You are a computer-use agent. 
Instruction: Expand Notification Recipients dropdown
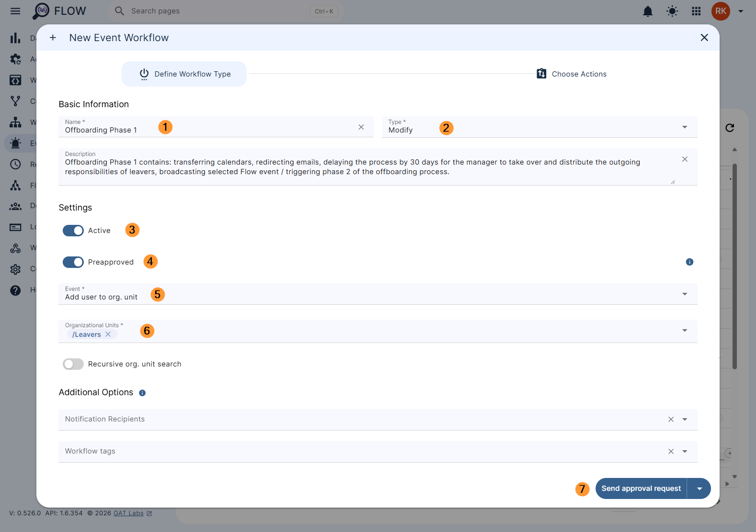(x=685, y=420)
